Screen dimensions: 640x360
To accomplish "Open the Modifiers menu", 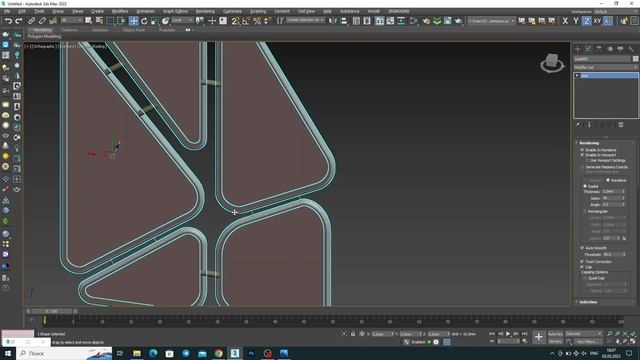I will [x=120, y=11].
